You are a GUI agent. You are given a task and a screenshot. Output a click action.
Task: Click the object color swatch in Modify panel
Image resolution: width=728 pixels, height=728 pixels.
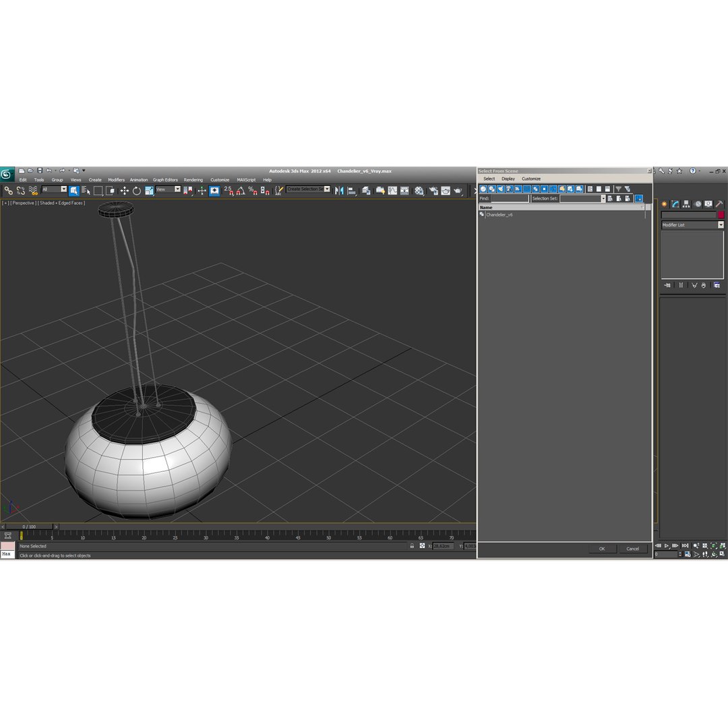[721, 215]
